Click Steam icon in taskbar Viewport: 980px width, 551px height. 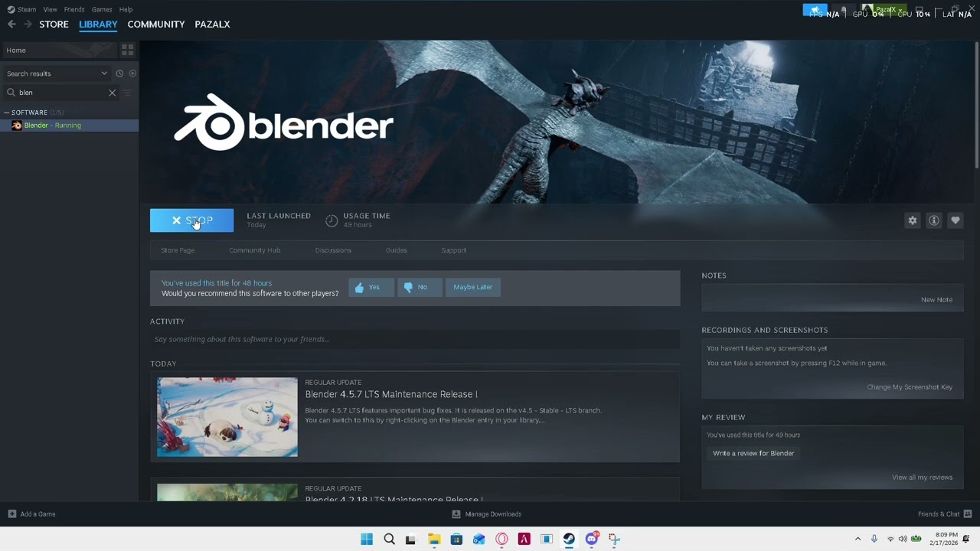(569, 540)
